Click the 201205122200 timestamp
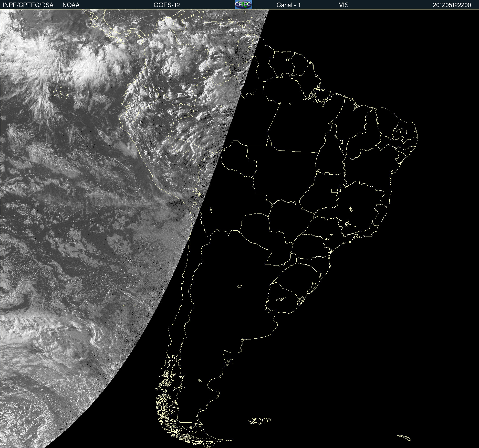The image size is (479, 448). coord(452,5)
